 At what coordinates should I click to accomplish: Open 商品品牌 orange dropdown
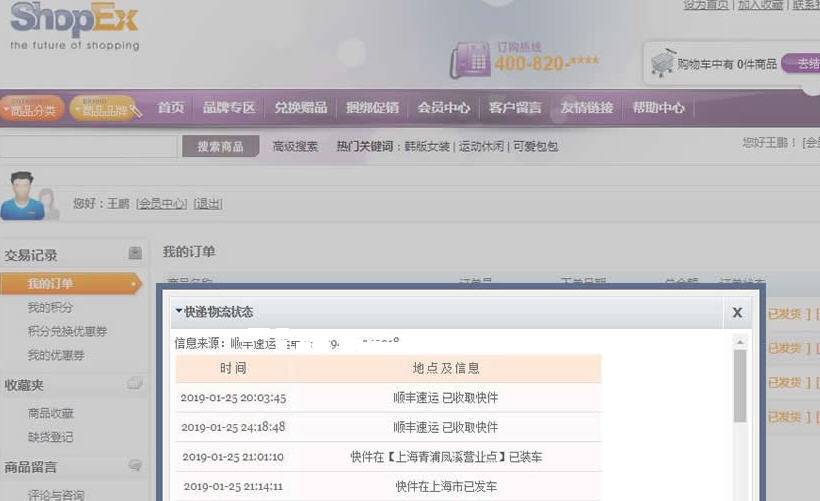pyautogui.click(x=105, y=109)
